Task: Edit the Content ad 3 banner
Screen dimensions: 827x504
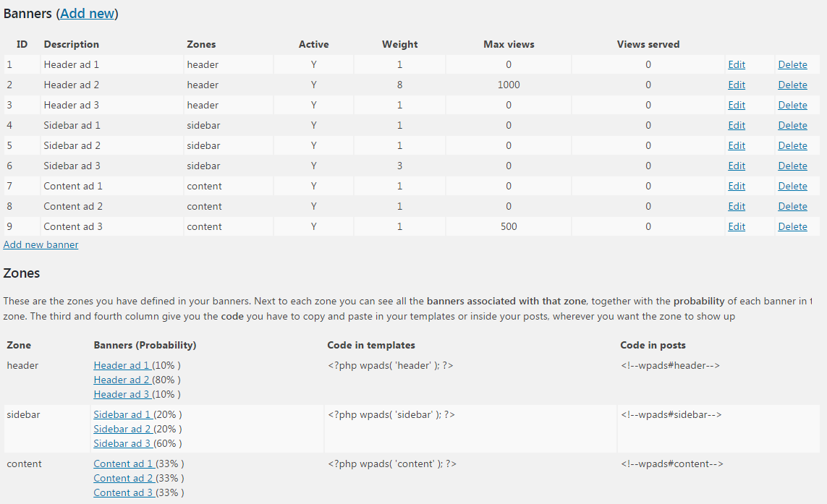Action: pyautogui.click(x=737, y=227)
